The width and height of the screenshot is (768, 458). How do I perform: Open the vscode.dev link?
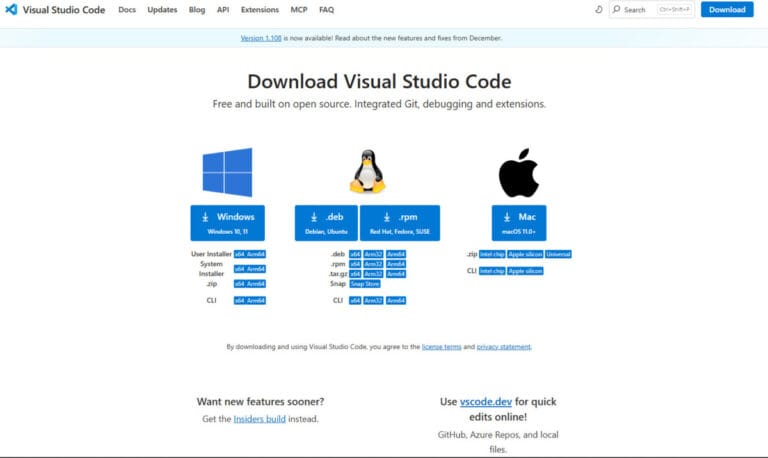coord(486,402)
